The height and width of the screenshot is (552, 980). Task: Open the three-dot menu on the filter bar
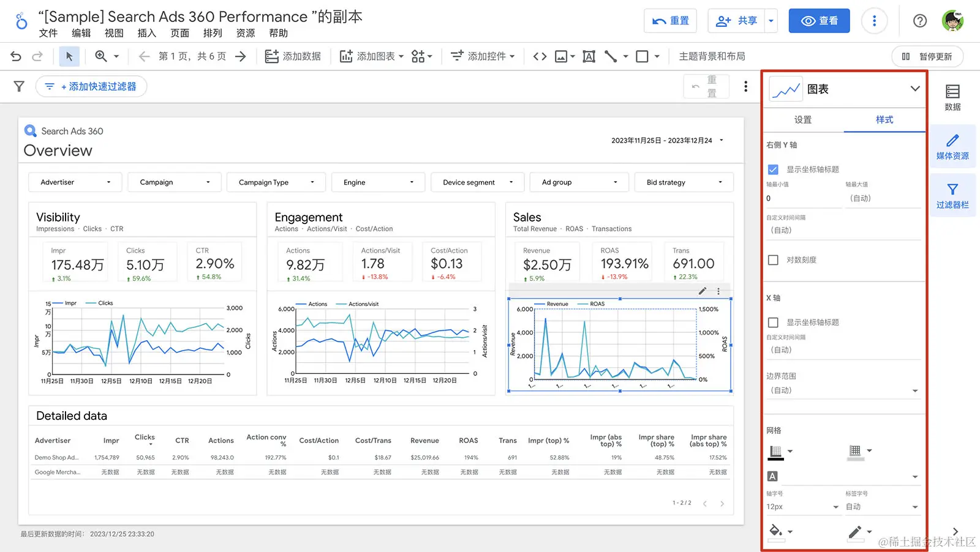[x=745, y=86]
